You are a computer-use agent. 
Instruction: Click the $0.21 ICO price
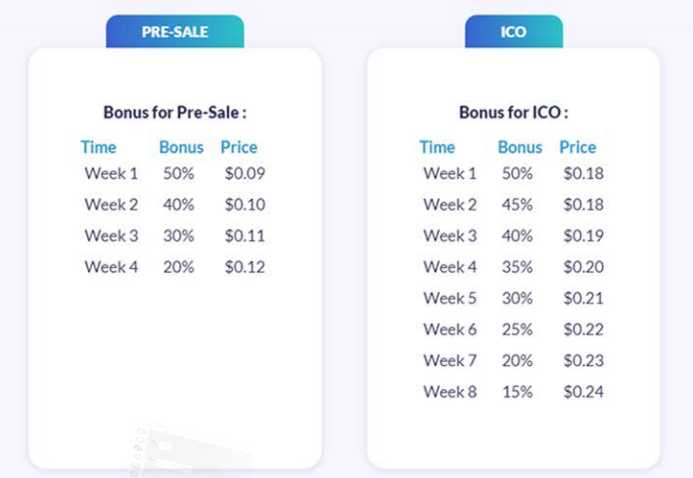(583, 298)
